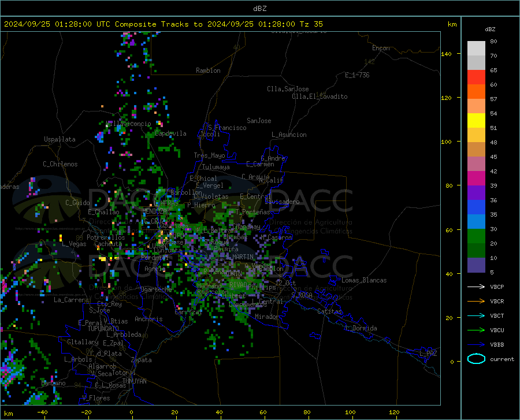520x420 pixels.
Task: Click the Capdevila label
Action: pos(170,133)
